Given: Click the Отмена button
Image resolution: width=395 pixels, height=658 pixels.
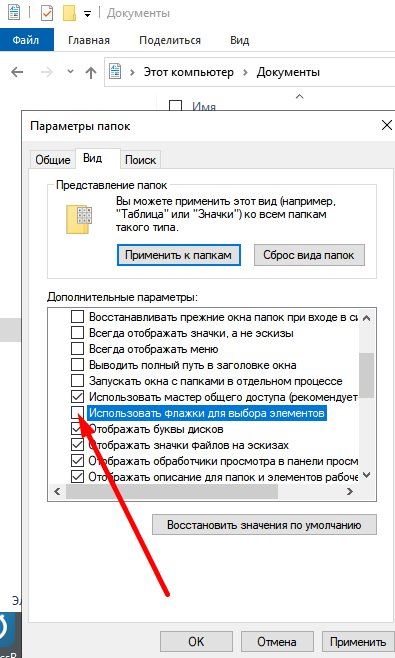Looking at the screenshot, I should (277, 642).
